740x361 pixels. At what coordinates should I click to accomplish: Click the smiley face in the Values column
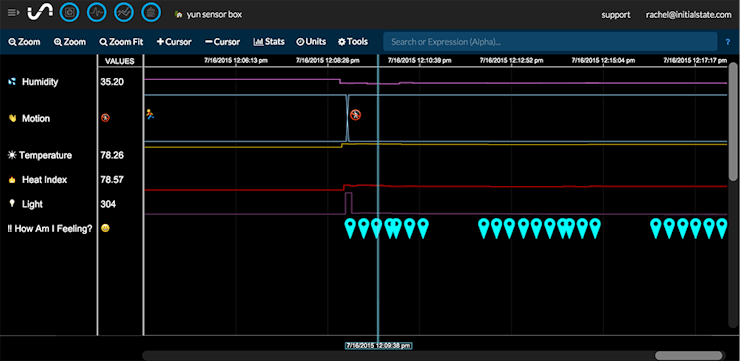pyautogui.click(x=105, y=228)
